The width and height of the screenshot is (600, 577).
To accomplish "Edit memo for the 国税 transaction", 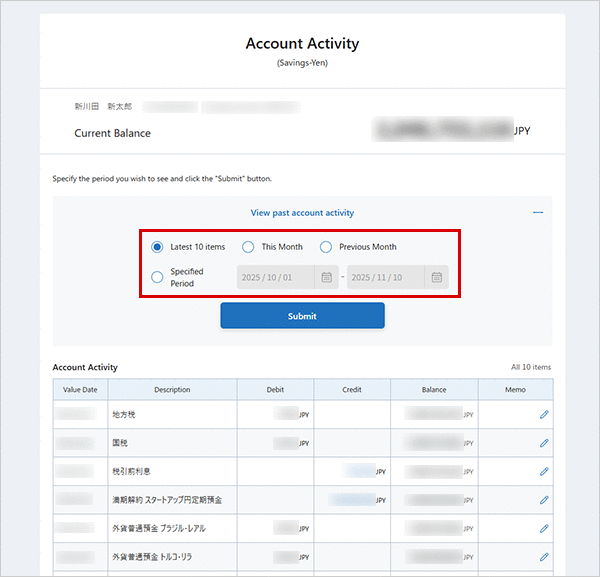I will (x=544, y=442).
